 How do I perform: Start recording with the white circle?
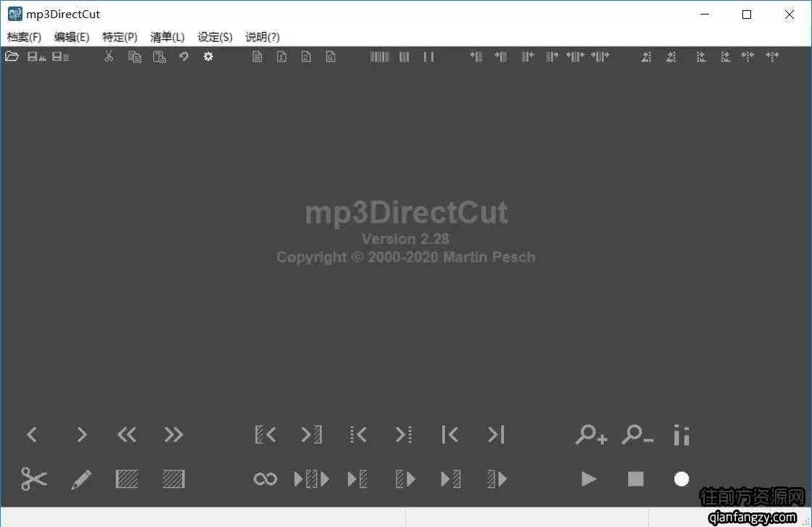(x=681, y=479)
